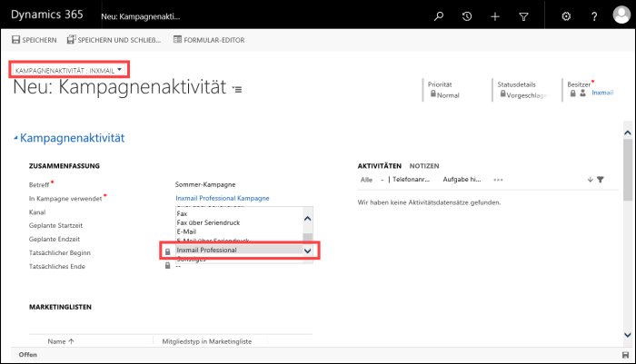Screen dimensions: 636x364
Task: Open the search magnifier in top bar
Action: (x=439, y=16)
